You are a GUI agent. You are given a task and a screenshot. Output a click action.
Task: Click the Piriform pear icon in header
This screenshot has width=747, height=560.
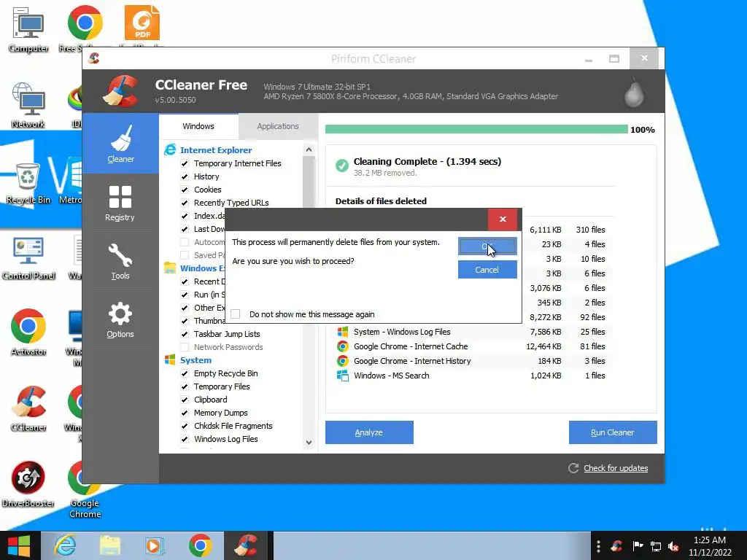[634, 92]
